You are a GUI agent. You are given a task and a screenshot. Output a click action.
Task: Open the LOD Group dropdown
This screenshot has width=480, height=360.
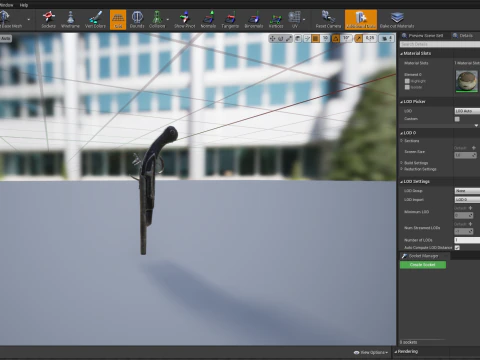pyautogui.click(x=467, y=191)
